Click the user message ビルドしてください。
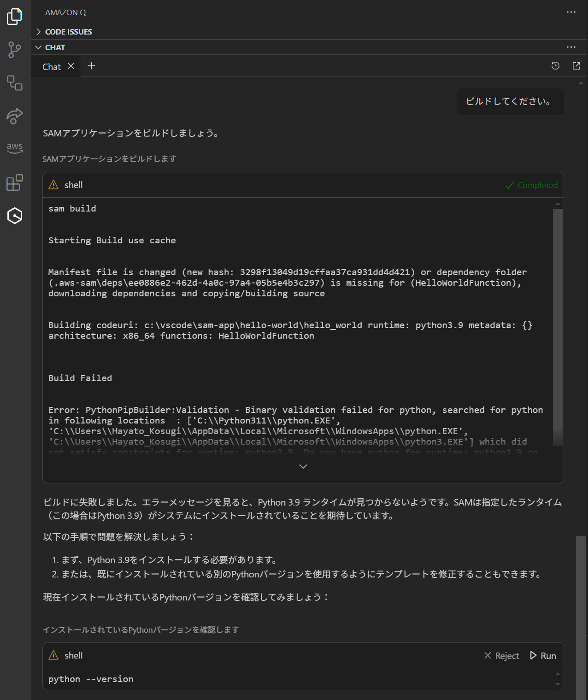 click(510, 101)
